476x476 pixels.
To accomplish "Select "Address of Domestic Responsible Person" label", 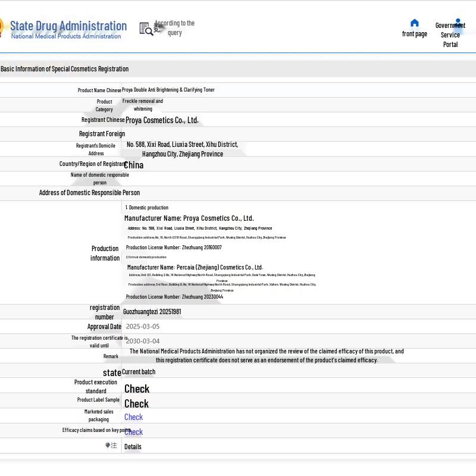I will (x=90, y=193).
